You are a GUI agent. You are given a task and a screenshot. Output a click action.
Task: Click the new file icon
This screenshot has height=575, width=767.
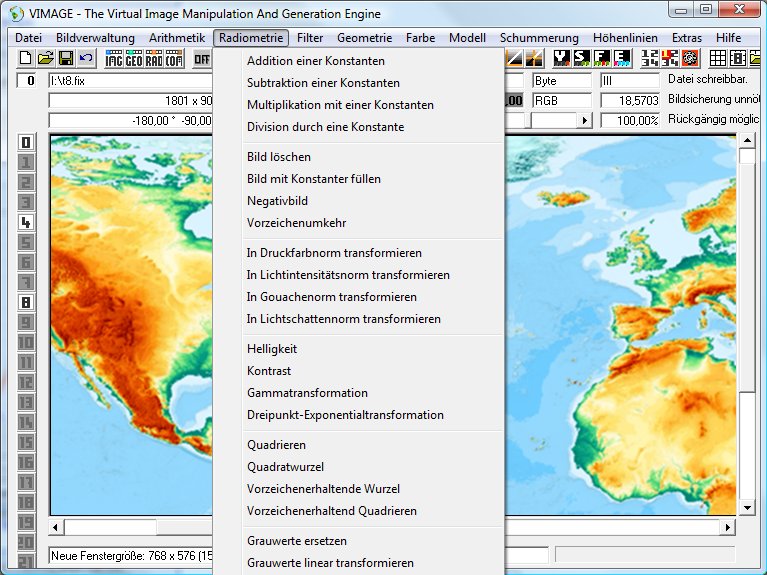click(x=25, y=59)
